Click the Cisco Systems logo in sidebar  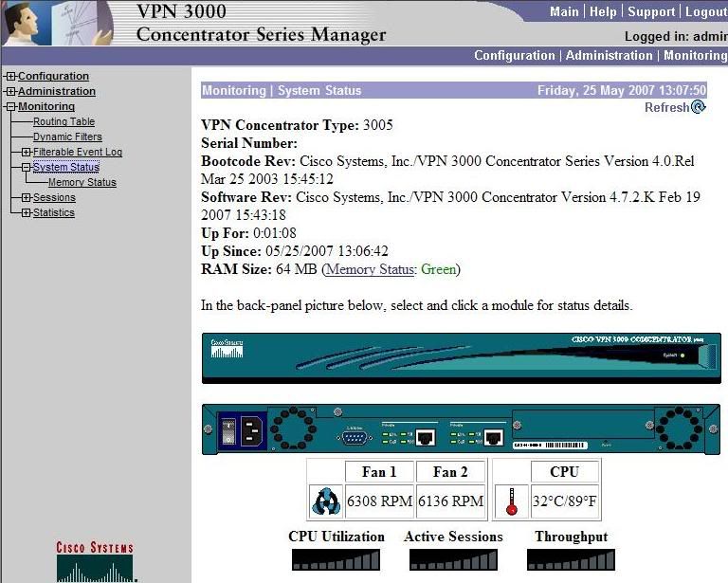coord(95,561)
